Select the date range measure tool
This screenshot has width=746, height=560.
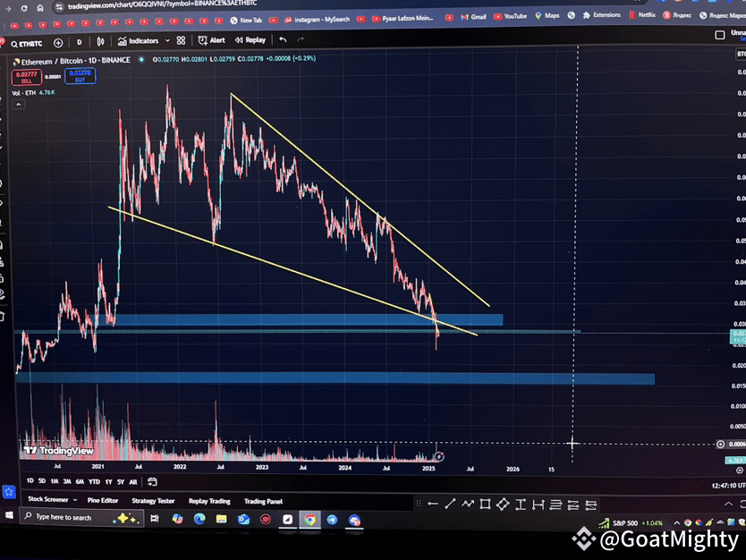[538, 505]
